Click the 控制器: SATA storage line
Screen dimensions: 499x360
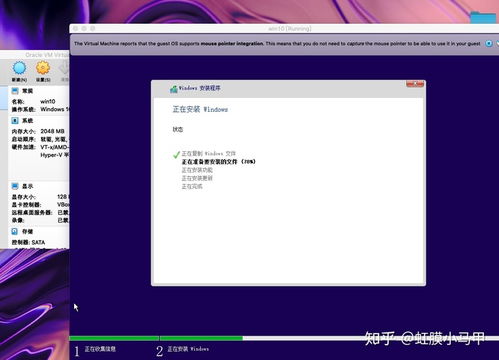28,242
